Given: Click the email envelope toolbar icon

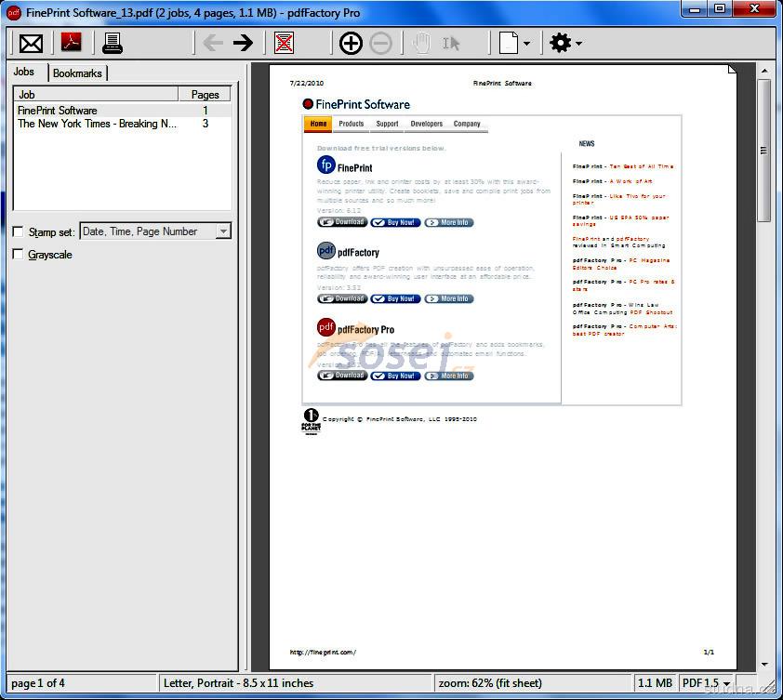Looking at the screenshot, I should click(x=31, y=44).
